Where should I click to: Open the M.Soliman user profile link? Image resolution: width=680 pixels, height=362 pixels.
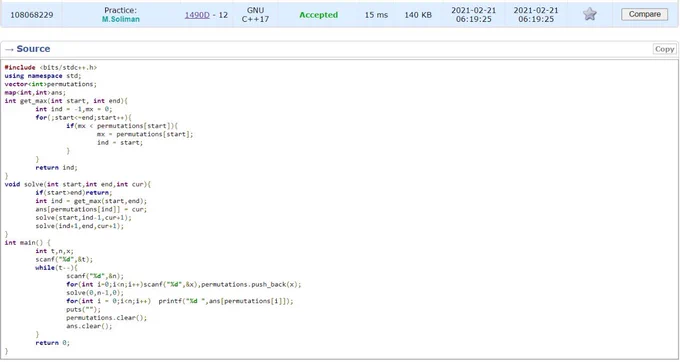(x=121, y=20)
